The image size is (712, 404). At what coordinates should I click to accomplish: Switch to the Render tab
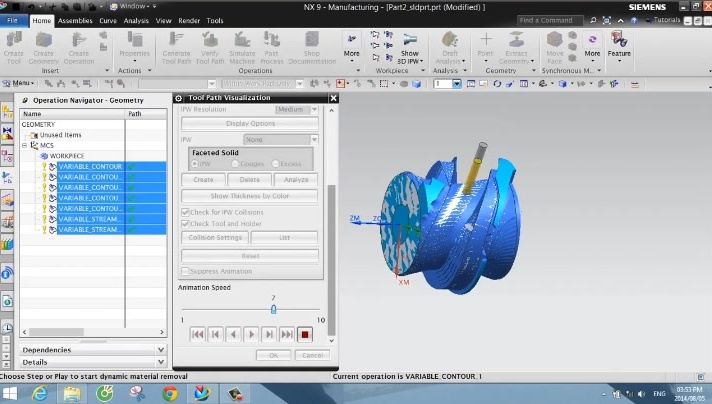[189, 20]
